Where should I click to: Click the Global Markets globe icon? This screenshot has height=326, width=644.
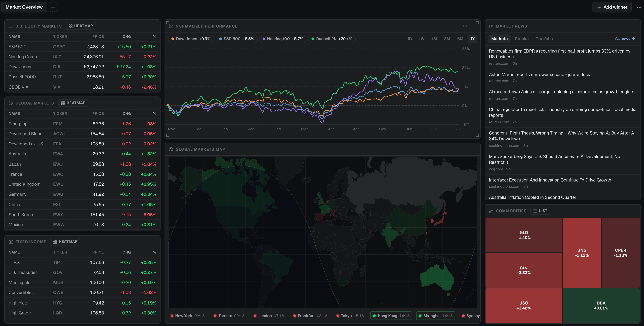(x=11, y=103)
